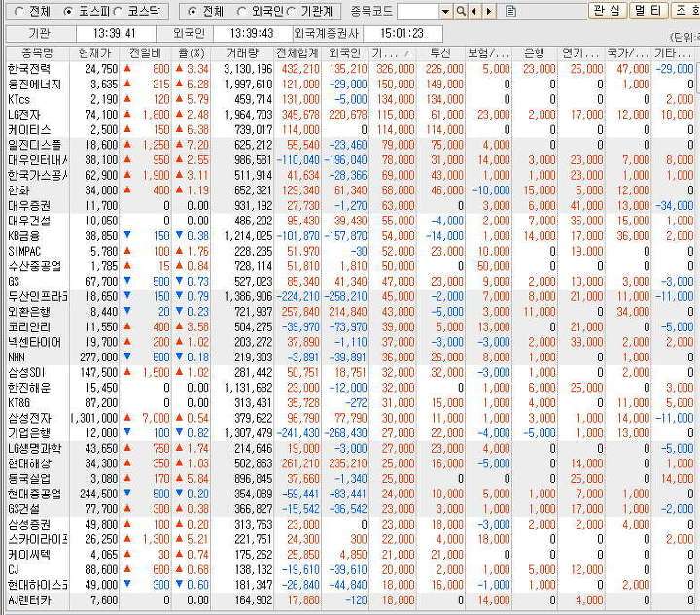Click the 외국계증권사 label

(328, 33)
